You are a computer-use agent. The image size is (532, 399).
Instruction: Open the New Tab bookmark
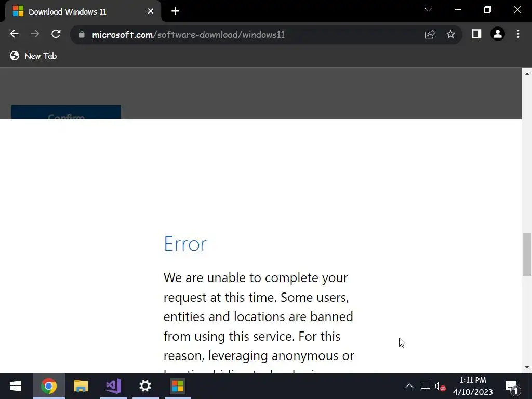click(33, 56)
